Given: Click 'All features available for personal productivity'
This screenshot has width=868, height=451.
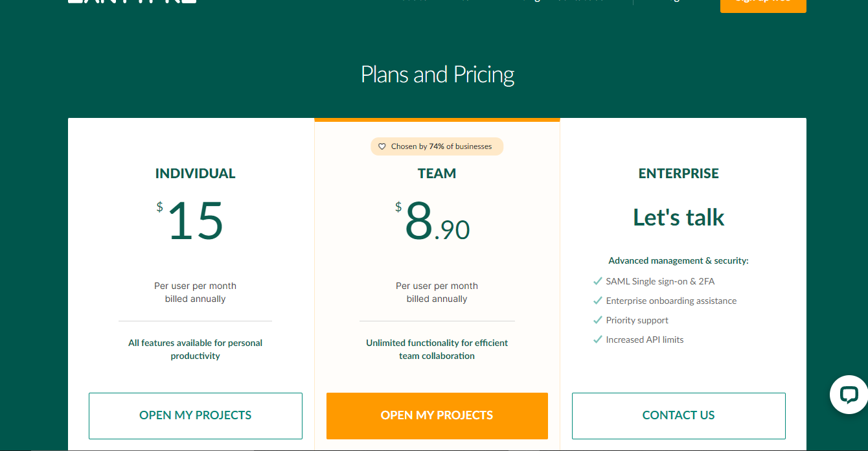Looking at the screenshot, I should (196, 349).
